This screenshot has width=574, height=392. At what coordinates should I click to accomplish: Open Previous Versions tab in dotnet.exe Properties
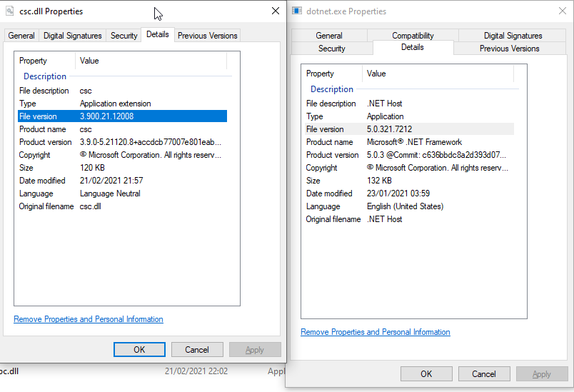pyautogui.click(x=510, y=49)
